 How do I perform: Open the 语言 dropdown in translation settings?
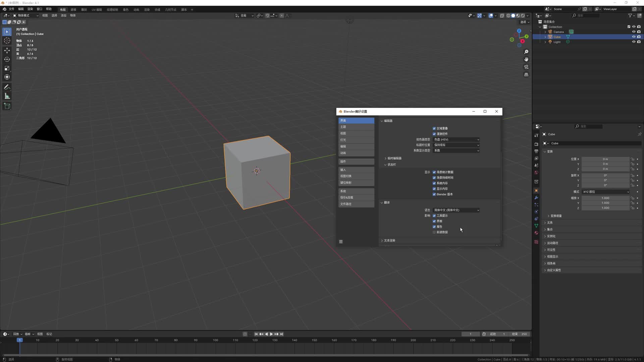[x=456, y=210]
